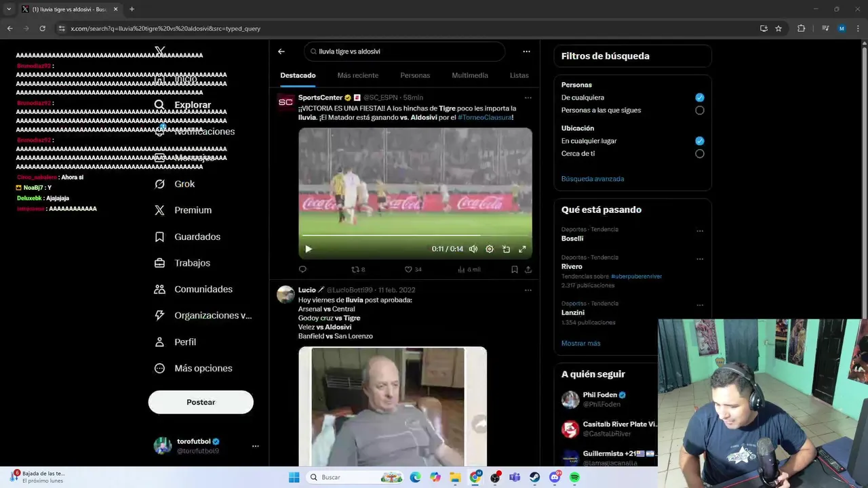
Task: Reply to the SportsCenter post
Action: (x=302, y=269)
